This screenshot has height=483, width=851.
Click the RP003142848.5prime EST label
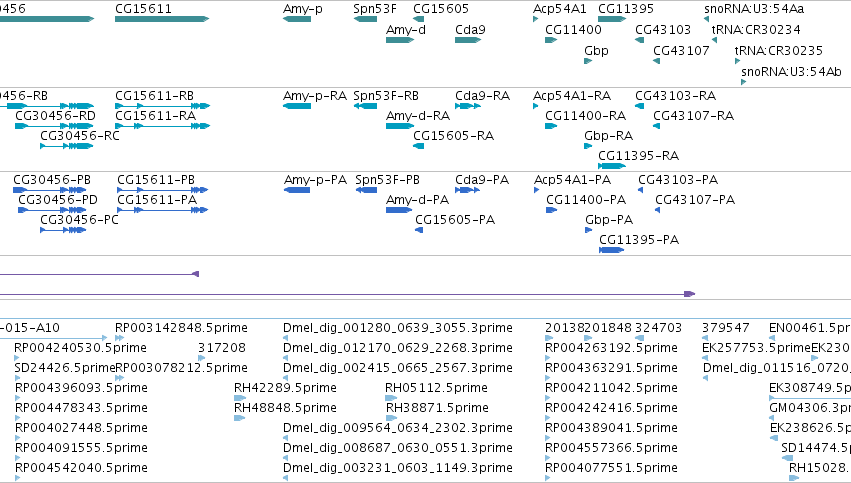click(181, 328)
